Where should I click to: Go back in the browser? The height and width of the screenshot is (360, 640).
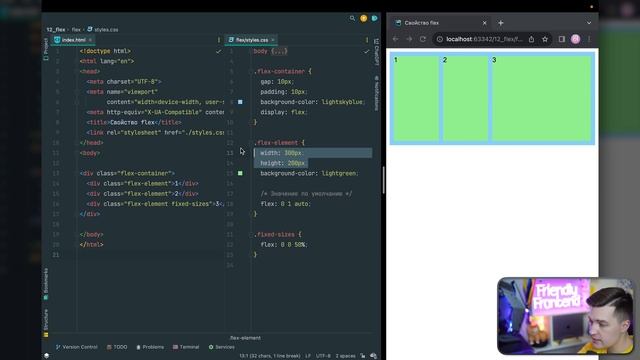(x=395, y=39)
